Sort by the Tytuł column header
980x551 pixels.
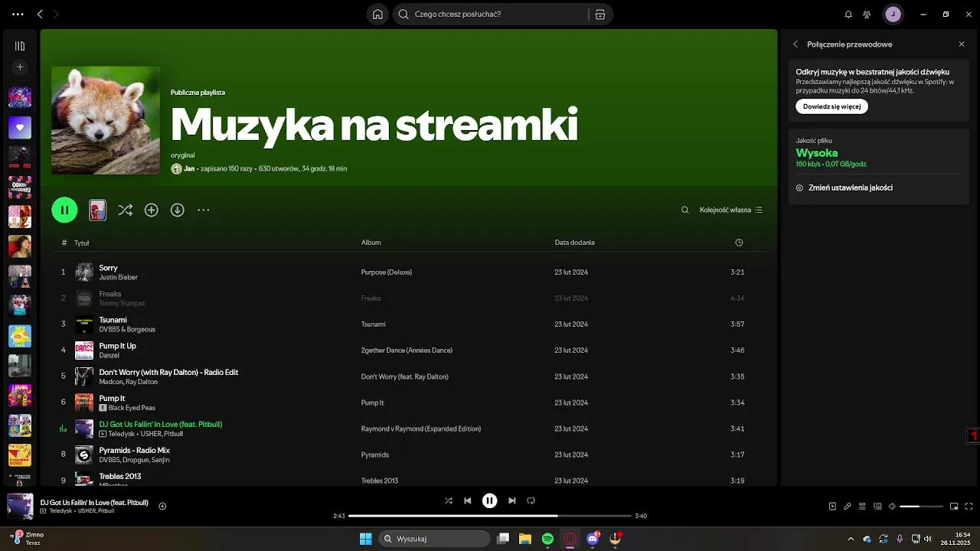click(x=81, y=243)
